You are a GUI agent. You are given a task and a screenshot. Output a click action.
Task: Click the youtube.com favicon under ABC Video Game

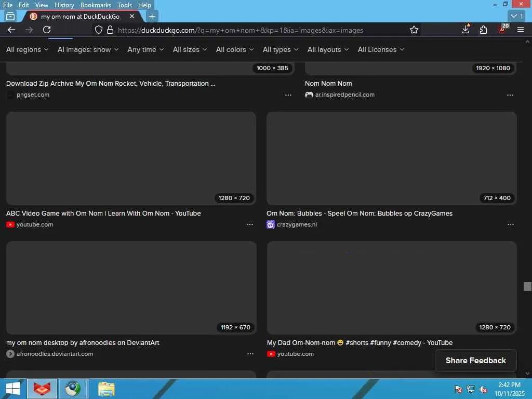coord(10,224)
